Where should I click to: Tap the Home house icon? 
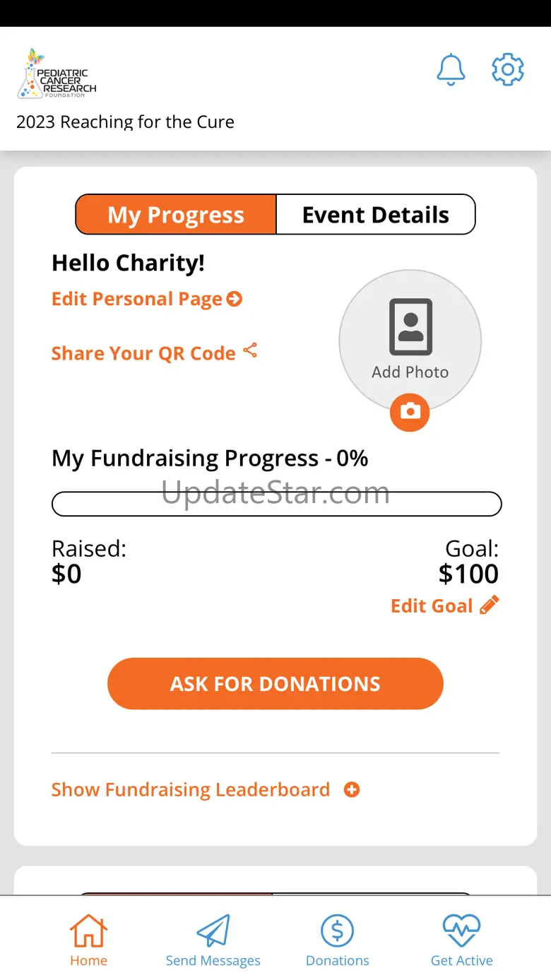pos(88,931)
